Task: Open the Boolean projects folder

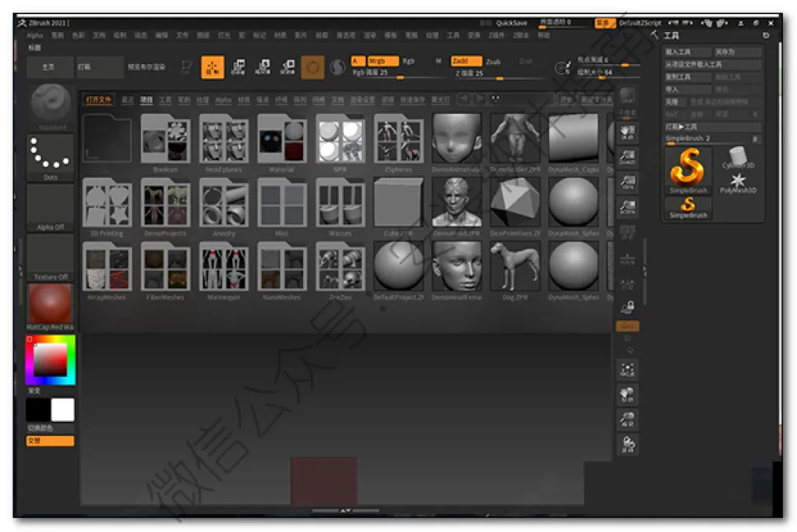Action: pos(165,144)
